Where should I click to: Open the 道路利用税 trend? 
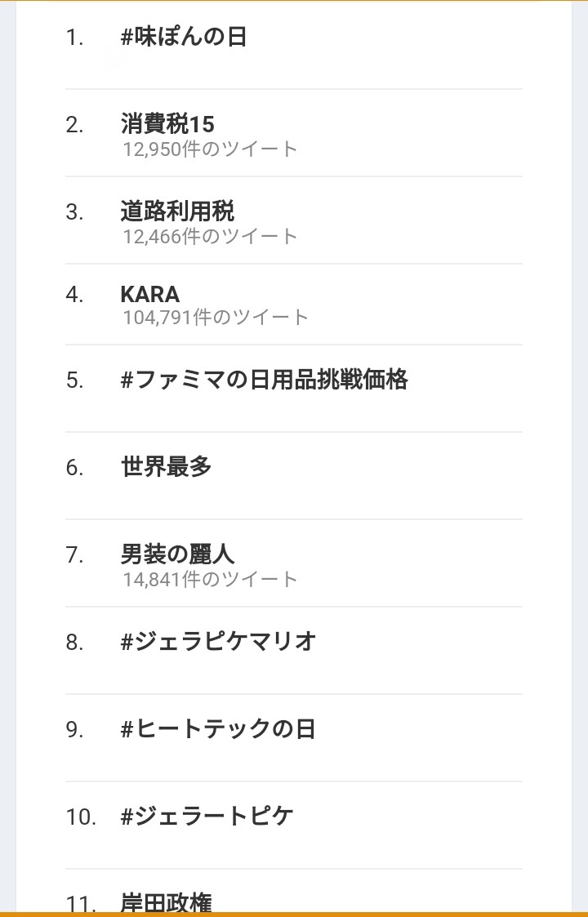(x=177, y=211)
